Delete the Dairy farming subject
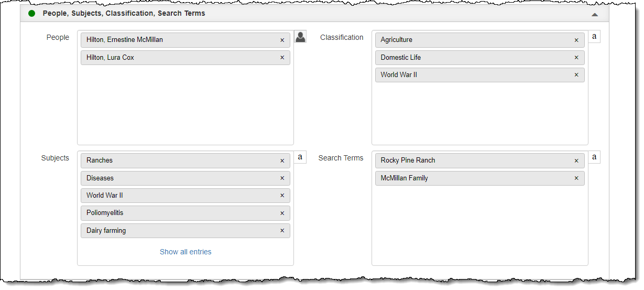This screenshot has height=290, width=644. [282, 231]
